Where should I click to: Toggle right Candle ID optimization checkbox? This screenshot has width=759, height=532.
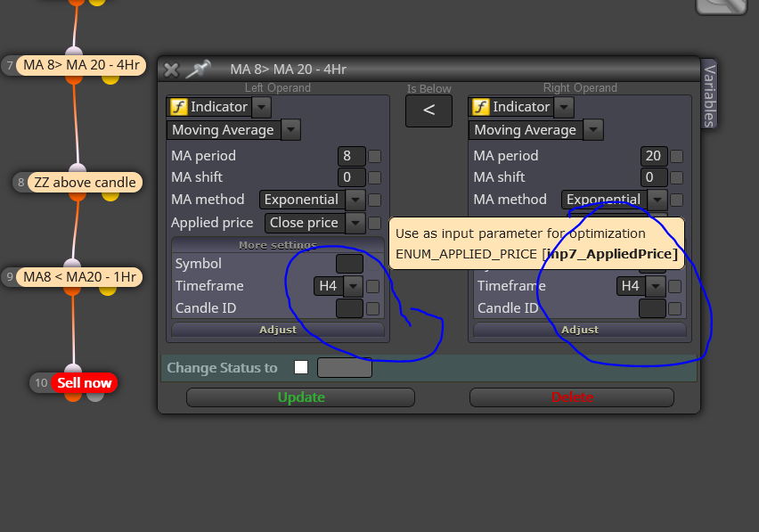(674, 309)
